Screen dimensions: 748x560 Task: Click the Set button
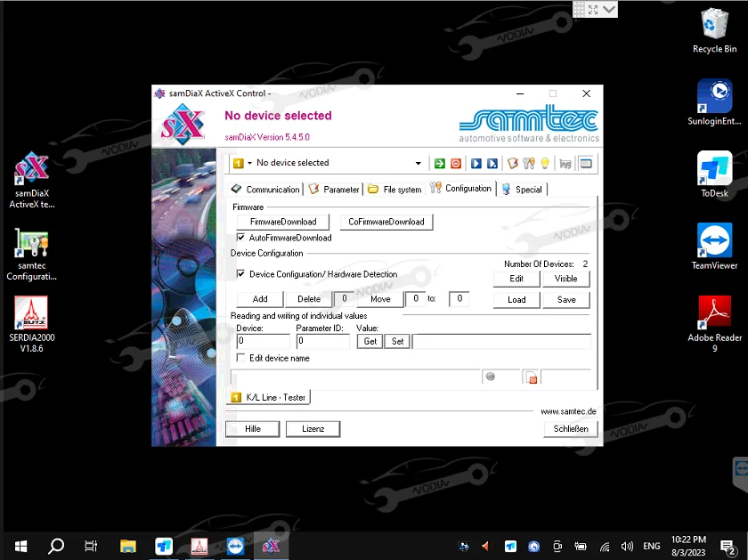(x=397, y=341)
